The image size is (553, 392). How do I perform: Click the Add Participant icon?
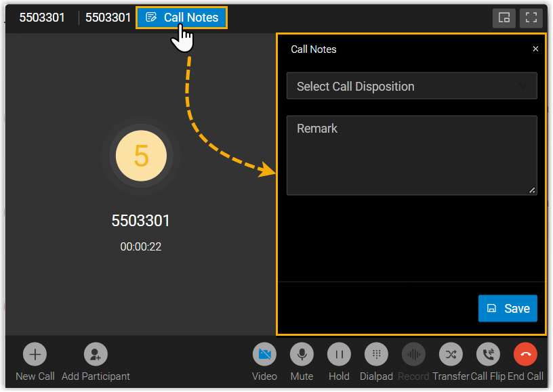(96, 354)
